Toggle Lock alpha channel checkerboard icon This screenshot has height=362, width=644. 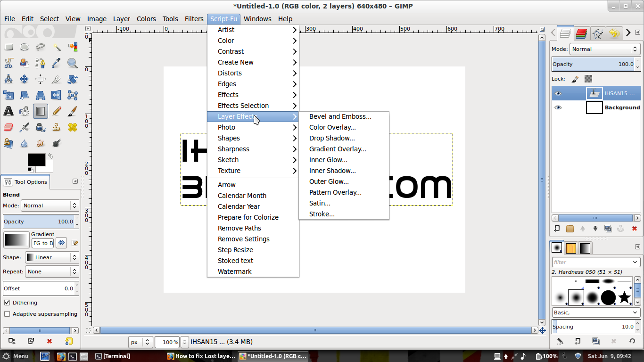(588, 79)
